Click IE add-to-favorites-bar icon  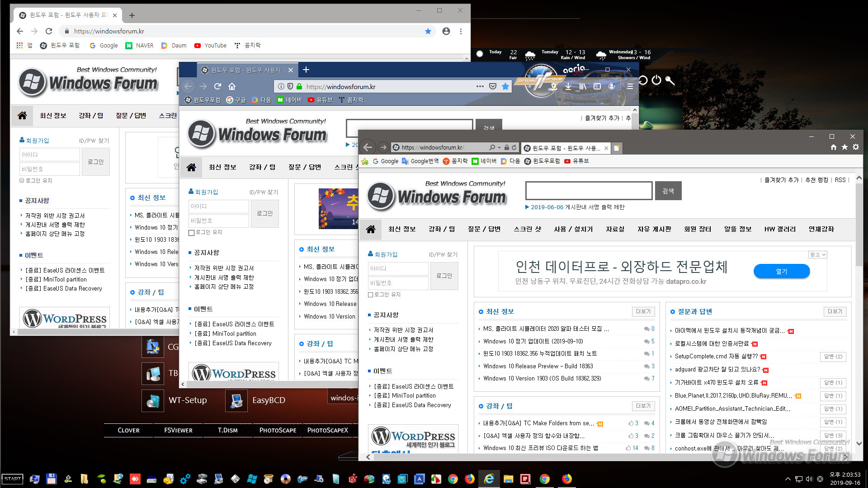tap(365, 161)
